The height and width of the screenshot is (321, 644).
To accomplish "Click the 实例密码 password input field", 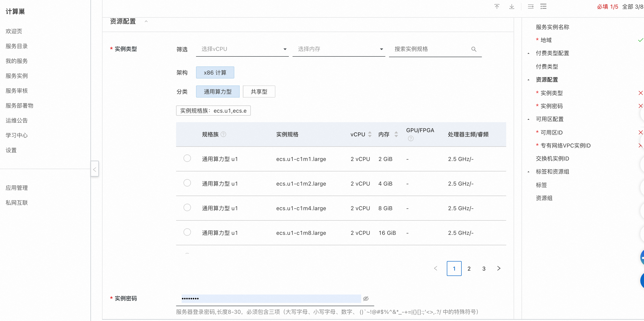I will [x=271, y=298].
